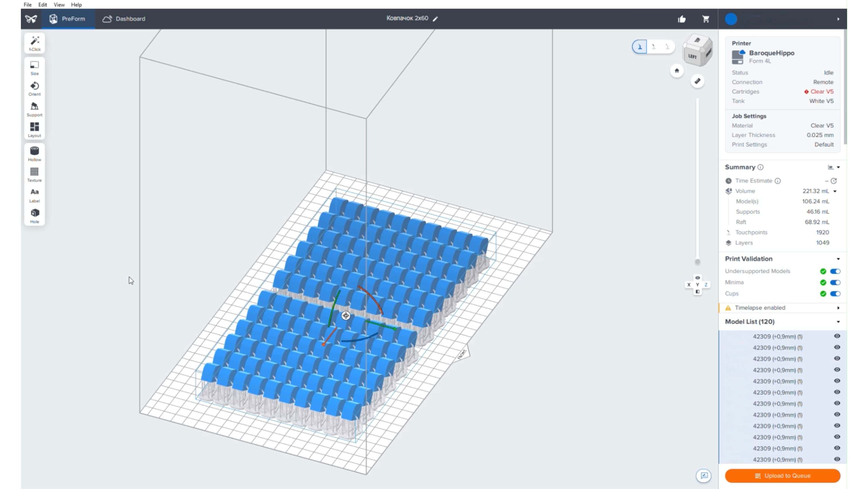Viewport: 868px width, 489px height.
Task: Hide the first 42309 model in list
Action: (837, 336)
